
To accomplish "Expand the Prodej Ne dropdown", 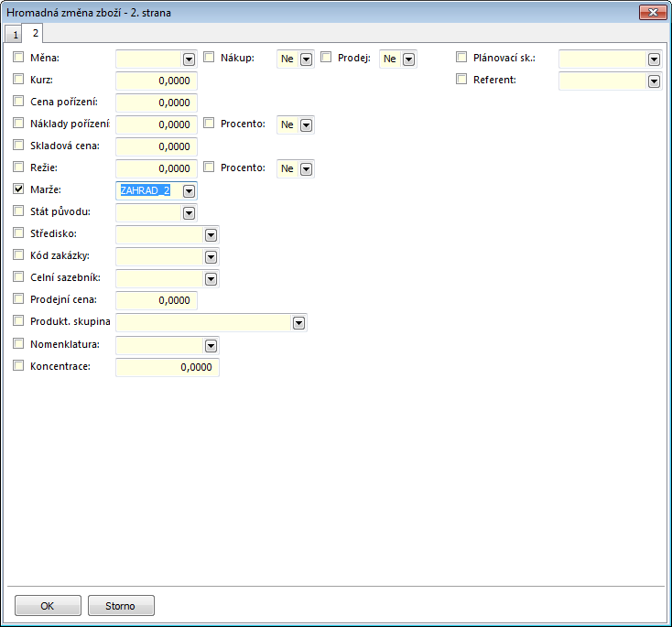I will 409,59.
